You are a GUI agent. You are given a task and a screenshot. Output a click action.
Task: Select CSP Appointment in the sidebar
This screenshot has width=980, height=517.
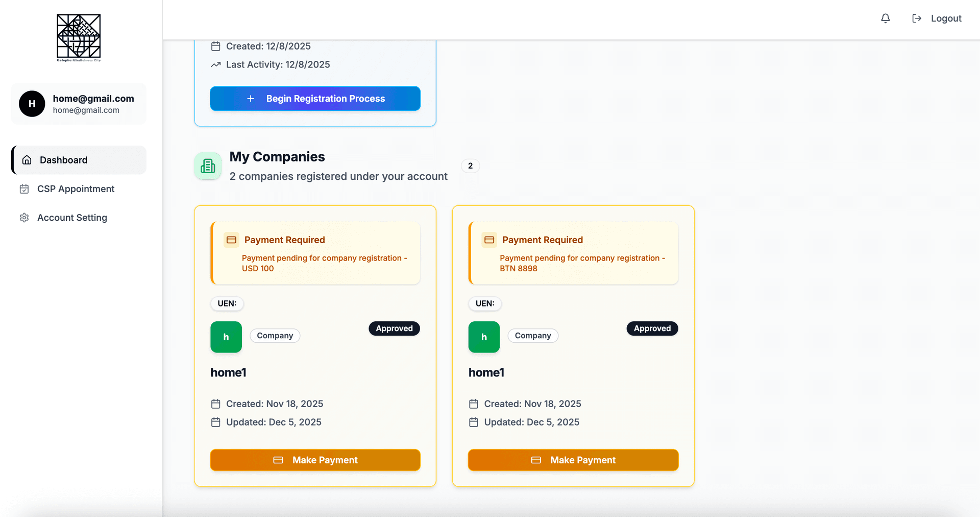[76, 189]
